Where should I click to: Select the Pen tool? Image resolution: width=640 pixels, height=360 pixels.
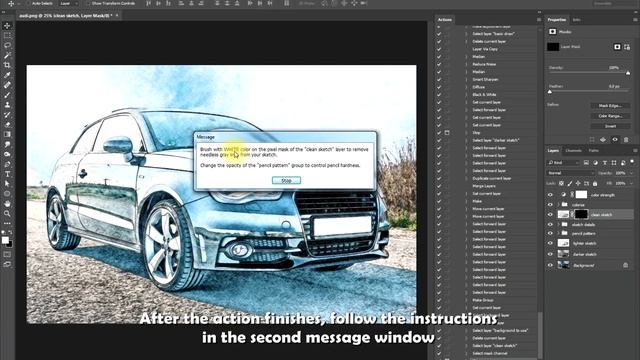pyautogui.click(x=7, y=164)
